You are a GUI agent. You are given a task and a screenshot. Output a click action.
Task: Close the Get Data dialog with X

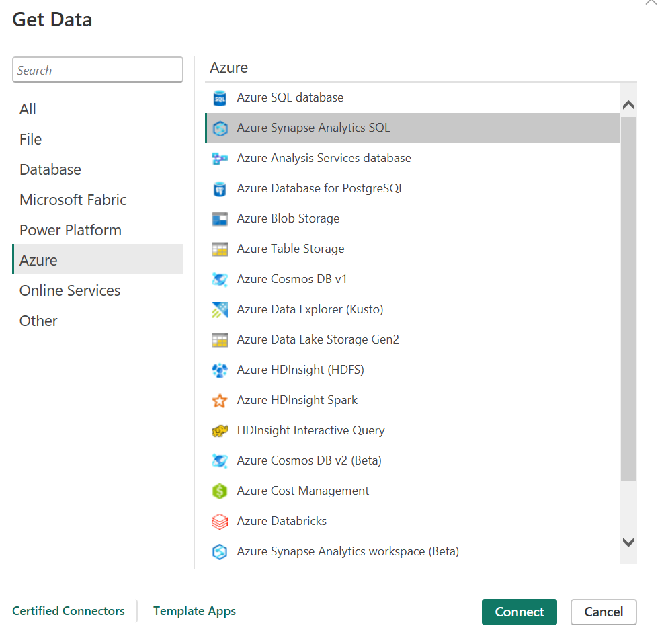tap(651, 3)
